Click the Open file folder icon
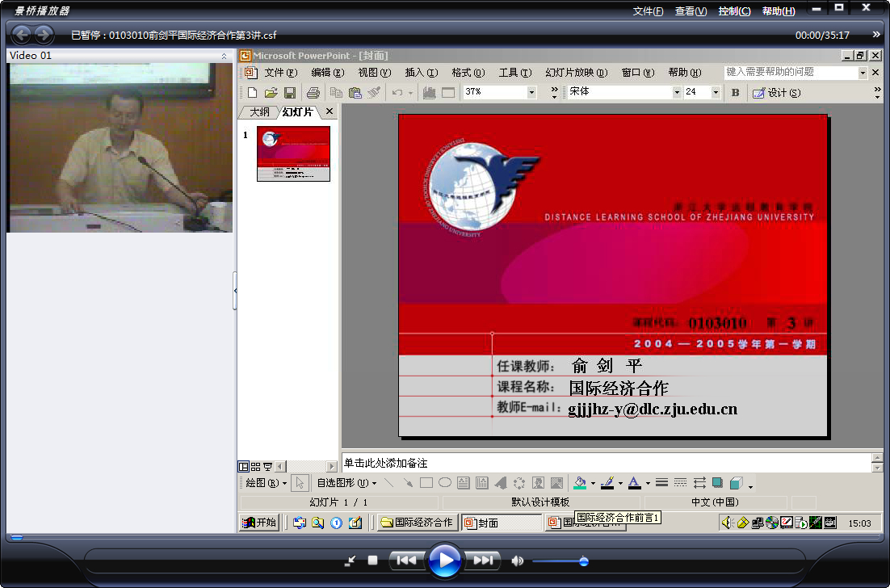The image size is (890, 588). pyautogui.click(x=271, y=93)
